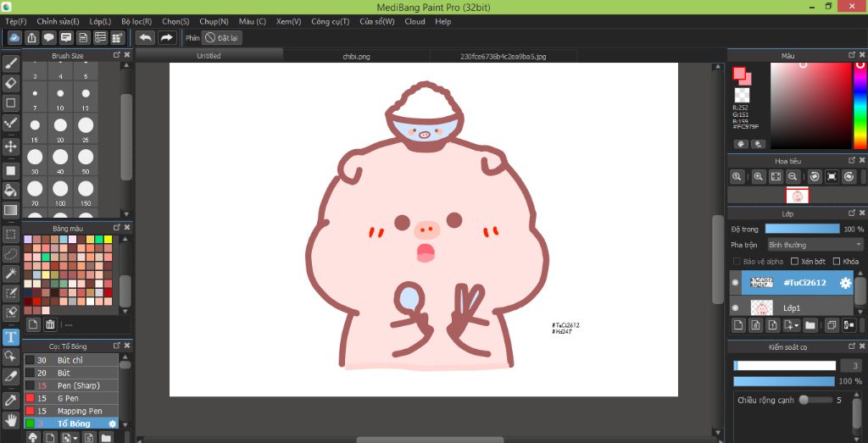Select the Bucket fill tool
Image resolution: width=868 pixels, height=443 pixels.
click(x=10, y=191)
